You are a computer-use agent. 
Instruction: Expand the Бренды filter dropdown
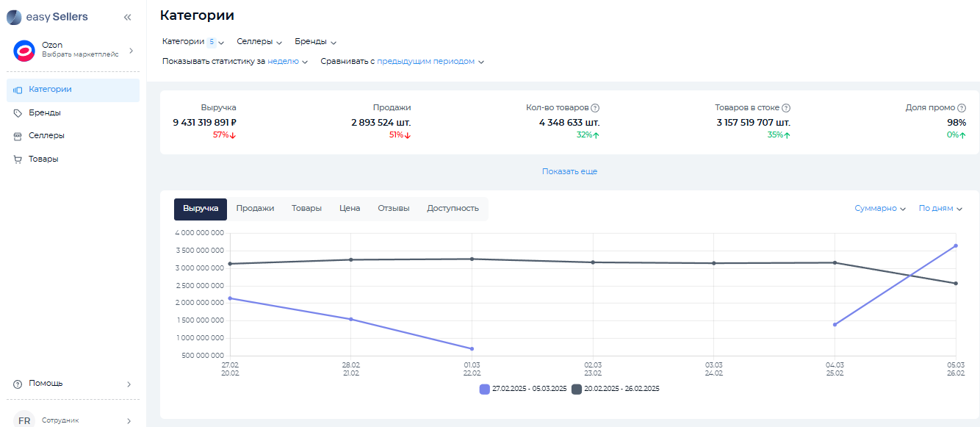coord(315,42)
